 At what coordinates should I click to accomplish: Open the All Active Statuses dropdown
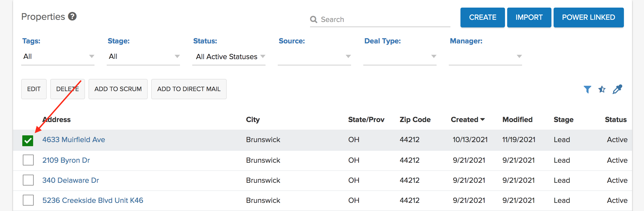coord(229,56)
